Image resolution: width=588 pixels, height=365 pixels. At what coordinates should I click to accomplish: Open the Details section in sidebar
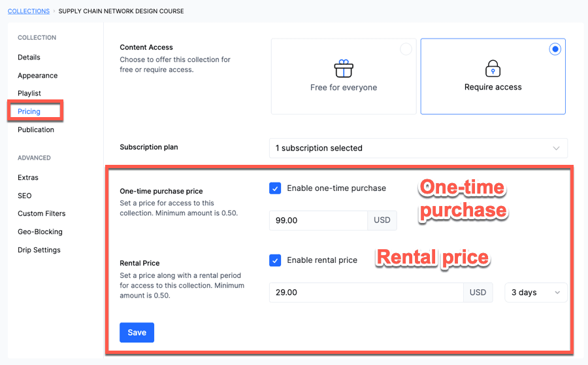(29, 58)
